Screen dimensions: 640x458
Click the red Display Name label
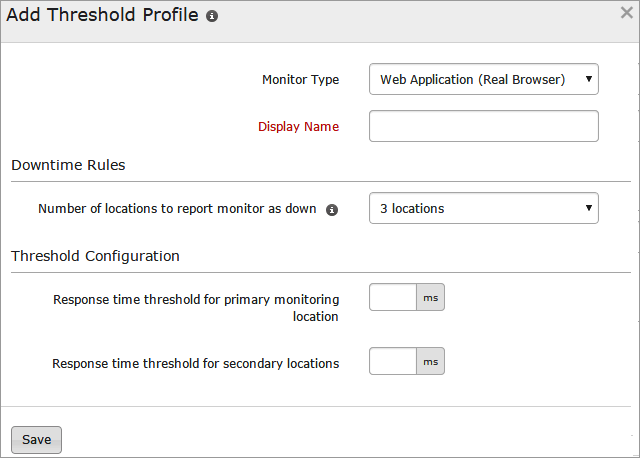coord(298,126)
